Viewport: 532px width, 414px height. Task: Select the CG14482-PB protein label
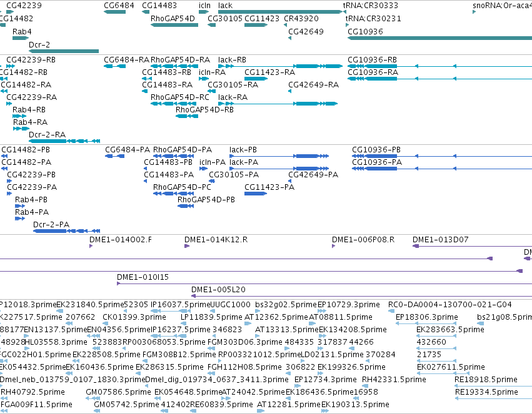click(x=26, y=150)
